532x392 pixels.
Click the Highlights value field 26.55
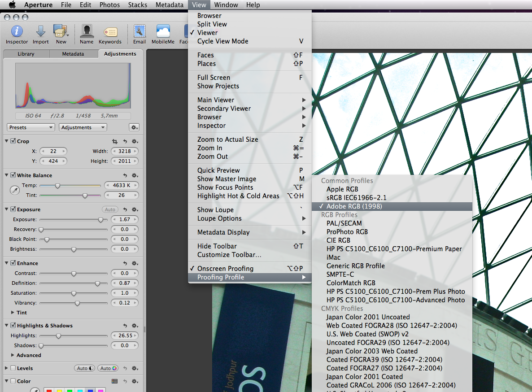click(x=125, y=335)
